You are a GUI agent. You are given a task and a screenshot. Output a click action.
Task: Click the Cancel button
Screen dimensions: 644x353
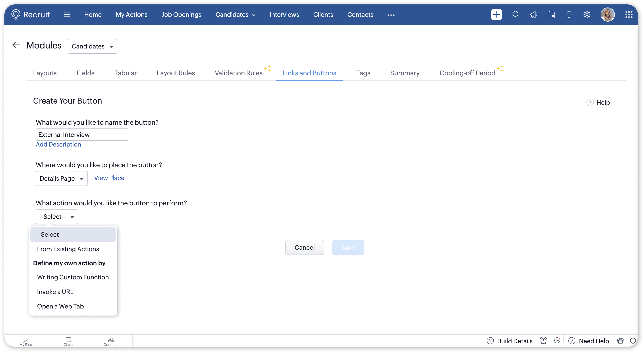(x=305, y=247)
